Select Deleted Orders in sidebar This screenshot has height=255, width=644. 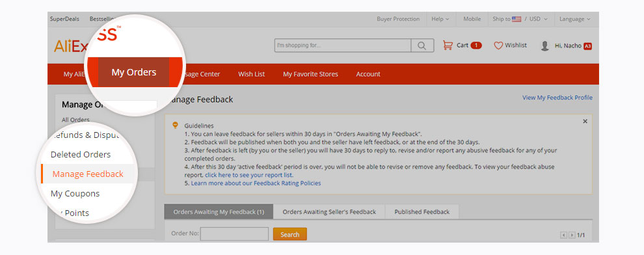click(81, 155)
